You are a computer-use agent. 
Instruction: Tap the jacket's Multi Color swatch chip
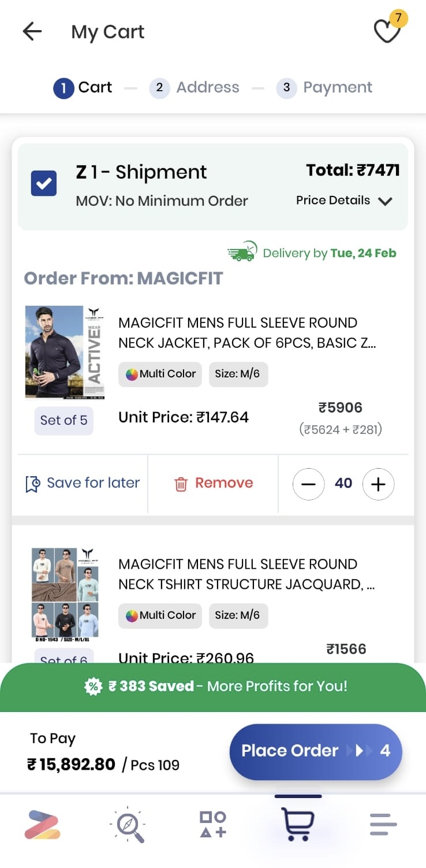coord(160,374)
